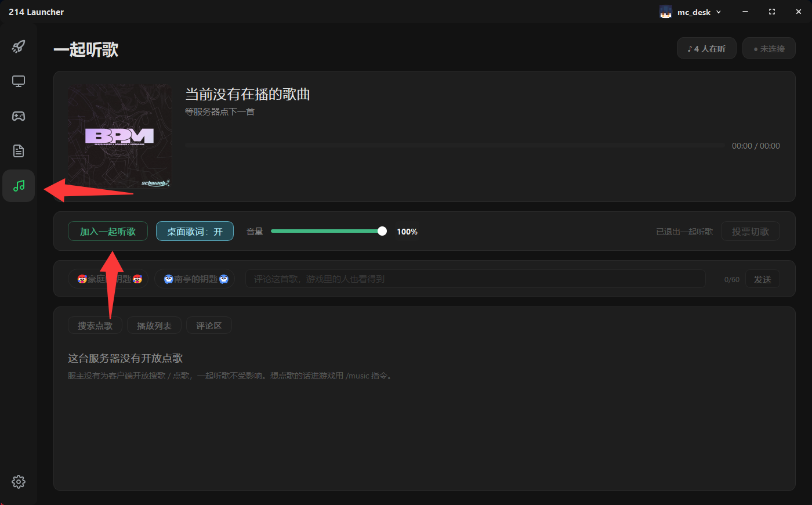Screen dimensions: 812x505
Task: Open the monitor icon page in sidebar
Action: (19, 81)
